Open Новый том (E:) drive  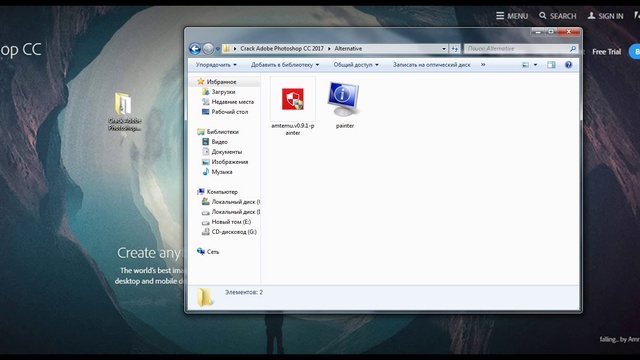[231, 222]
